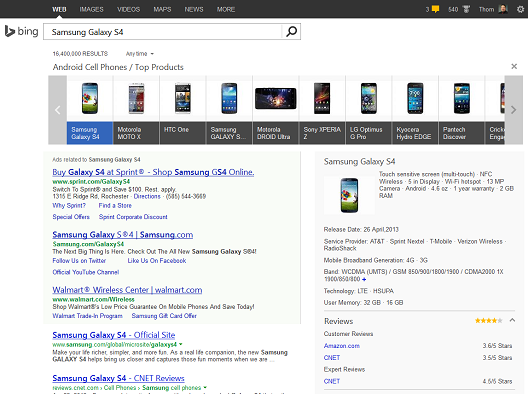Open Samsung Galaxy S4 - Official Site result
The width and height of the screenshot is (528, 394).
tap(114, 335)
